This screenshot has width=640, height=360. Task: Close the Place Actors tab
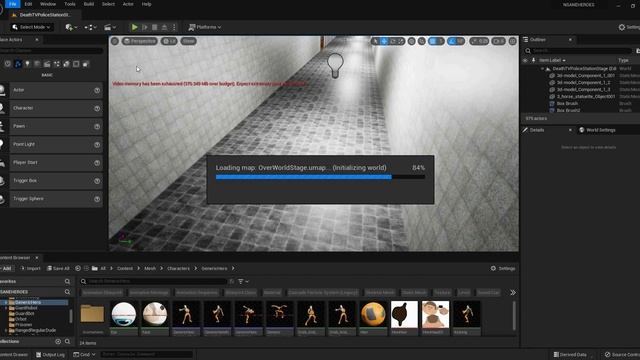pyautogui.click(x=37, y=40)
